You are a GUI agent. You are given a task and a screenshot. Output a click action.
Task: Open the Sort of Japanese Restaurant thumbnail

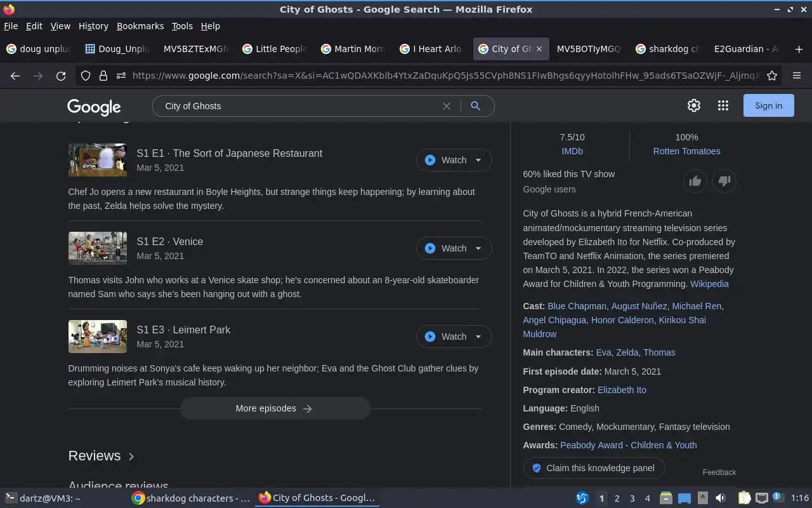97,160
